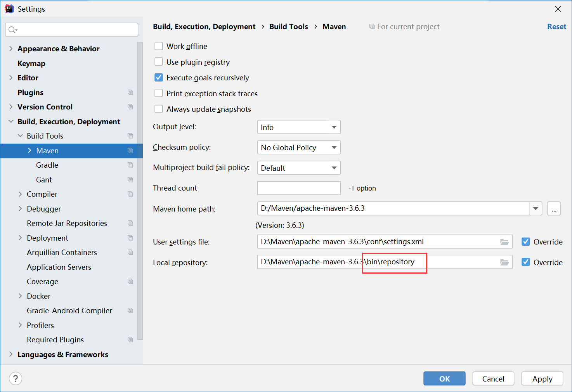Screen dimensions: 572x392
Task: Click the Cancel button
Action: [x=493, y=378]
